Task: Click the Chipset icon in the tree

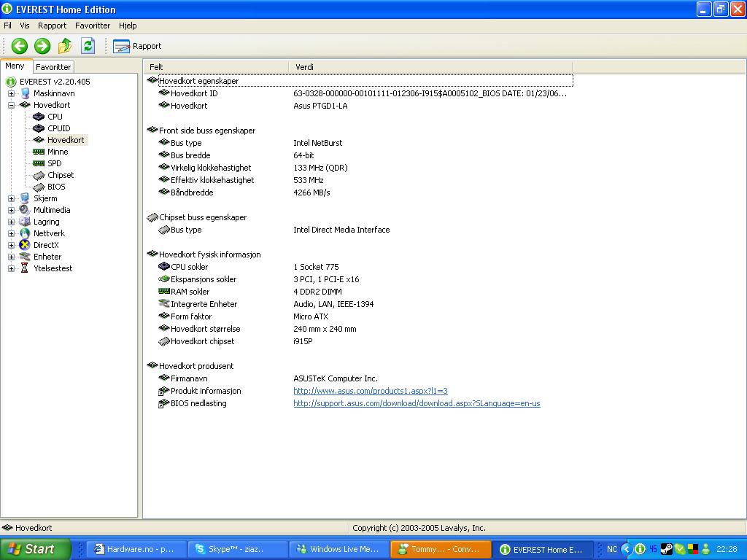Action: tap(39, 175)
